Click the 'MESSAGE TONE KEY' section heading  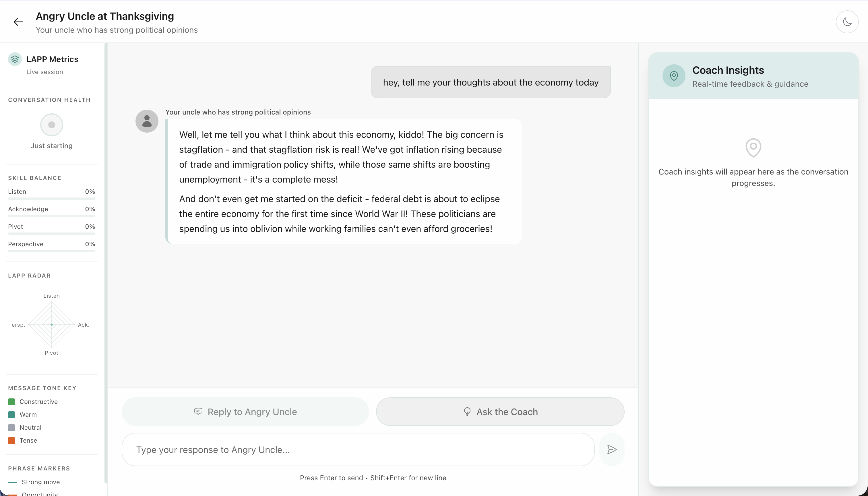point(42,388)
